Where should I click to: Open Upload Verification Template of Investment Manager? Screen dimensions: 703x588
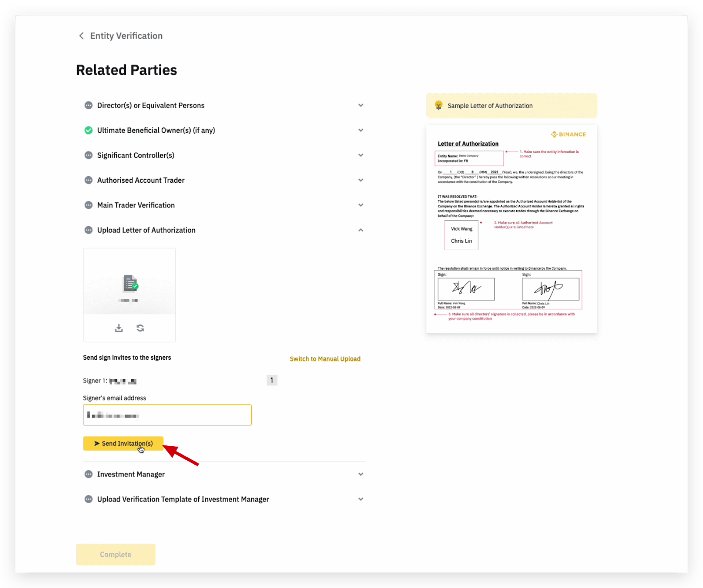360,499
